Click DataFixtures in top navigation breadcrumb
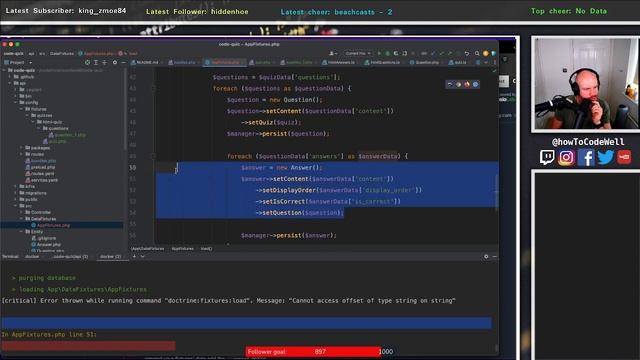This screenshot has height=360, width=640. [62, 53]
